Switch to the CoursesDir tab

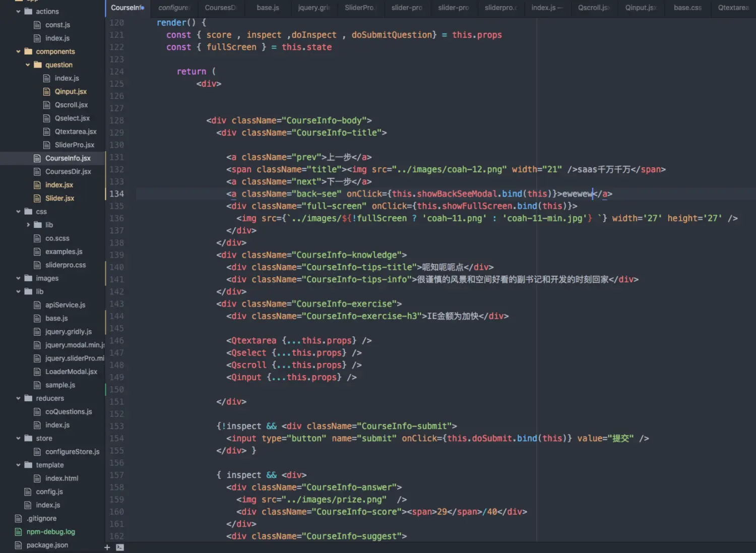[221, 8]
